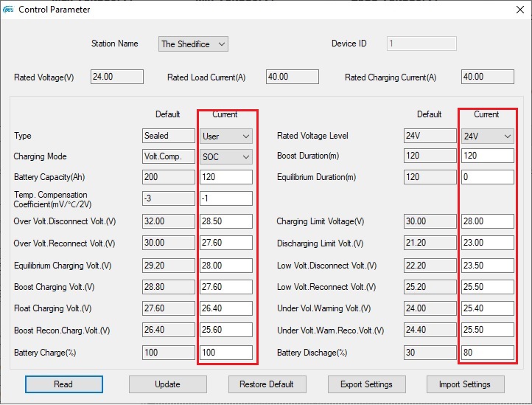Viewport: 532px width, 405px height.
Task: Click the Equilibrium Duration(m) label
Action: 316,177
